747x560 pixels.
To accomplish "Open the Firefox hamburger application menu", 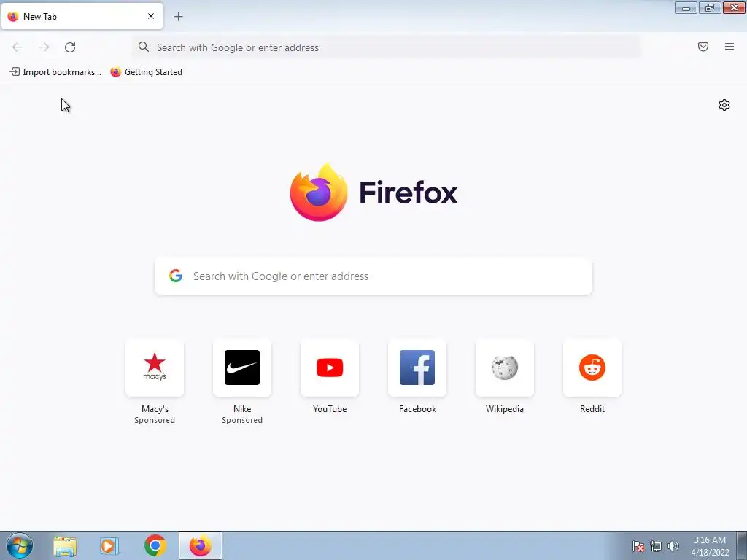I will click(x=729, y=47).
